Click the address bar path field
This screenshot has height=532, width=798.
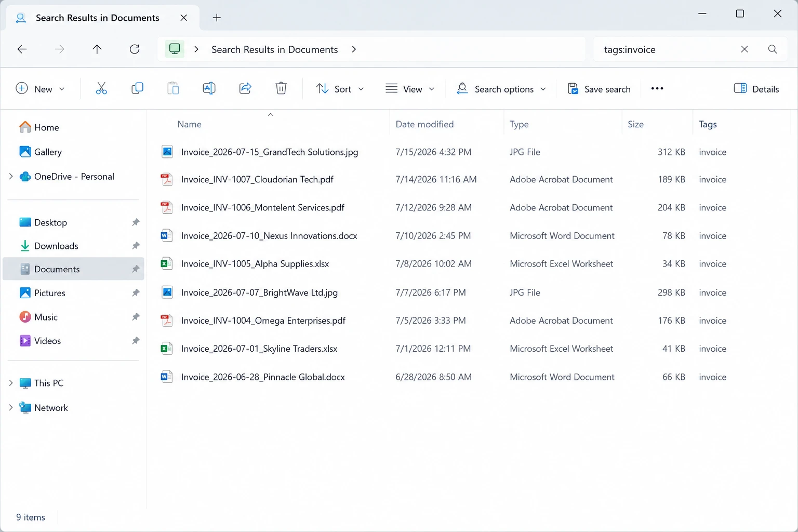371,49
